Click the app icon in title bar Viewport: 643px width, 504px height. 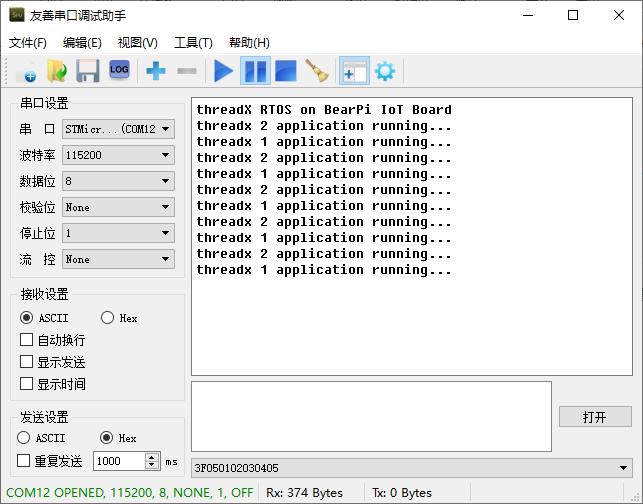point(17,15)
